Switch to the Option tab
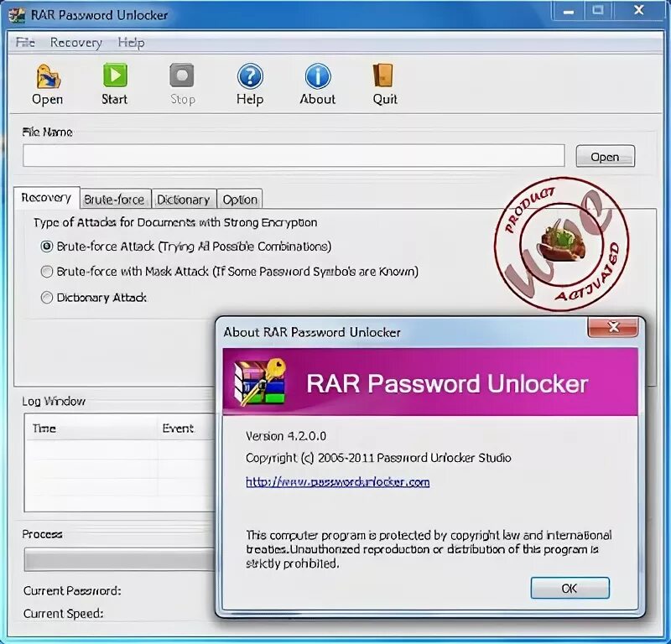 (x=240, y=200)
